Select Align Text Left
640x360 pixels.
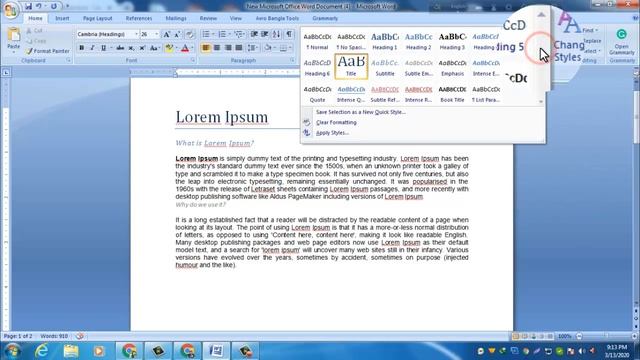coord(206,48)
